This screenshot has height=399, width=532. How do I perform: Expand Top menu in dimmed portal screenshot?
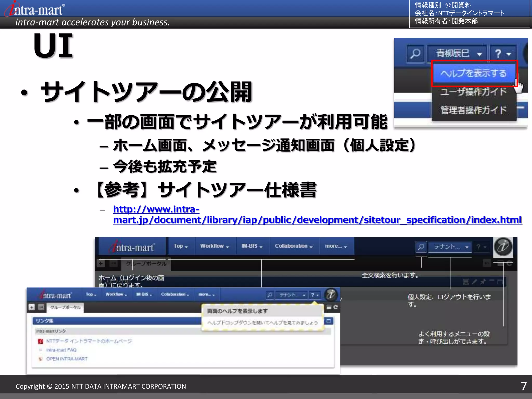[181, 246]
